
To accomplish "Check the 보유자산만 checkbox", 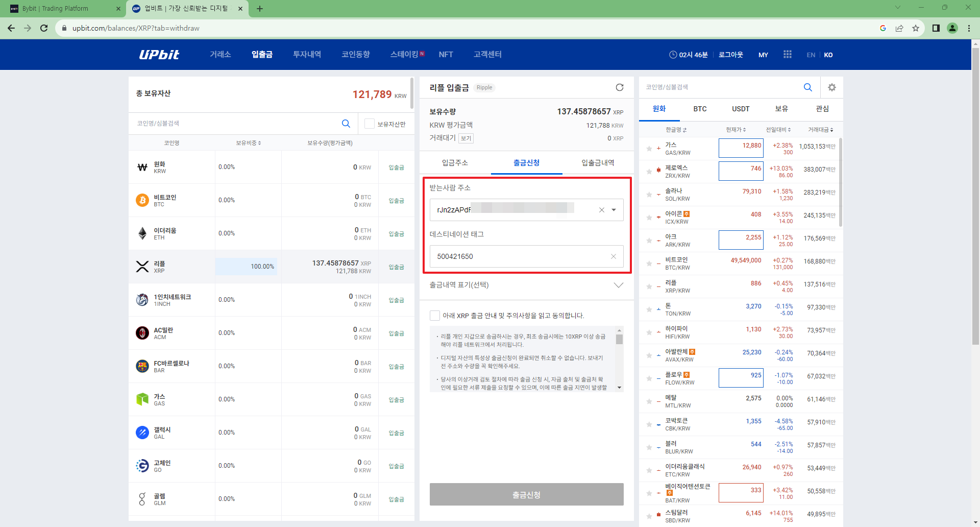I will point(370,124).
